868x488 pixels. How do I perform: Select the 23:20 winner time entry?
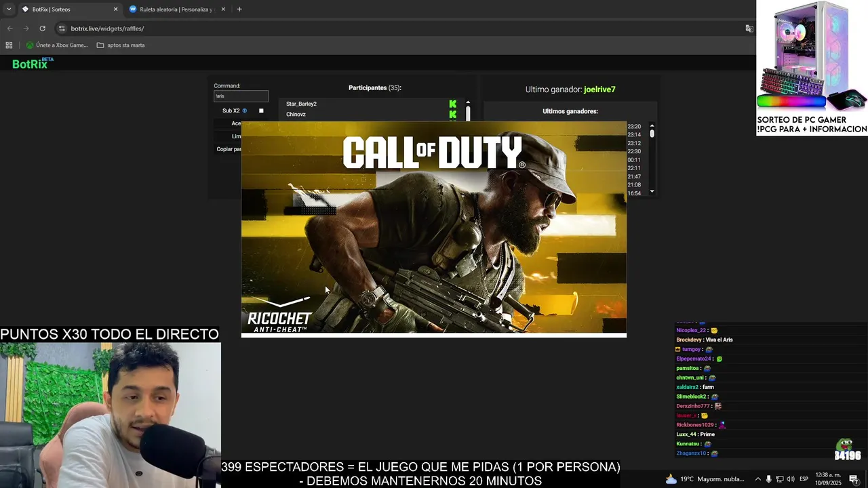click(x=634, y=127)
